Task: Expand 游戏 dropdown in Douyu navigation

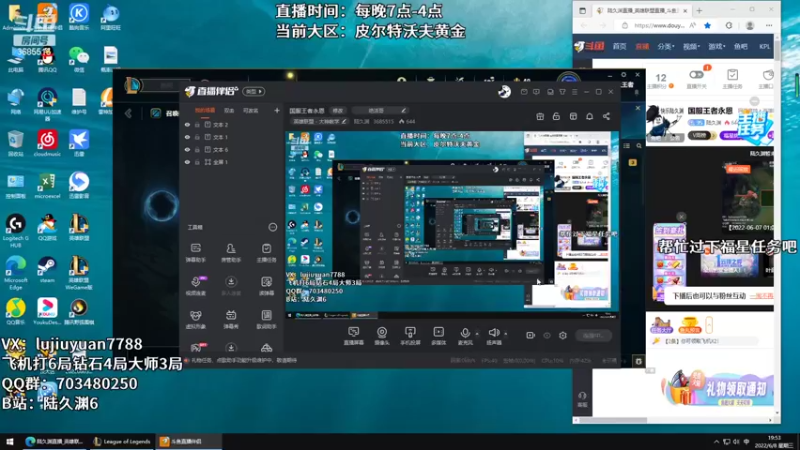Action: coord(717,46)
